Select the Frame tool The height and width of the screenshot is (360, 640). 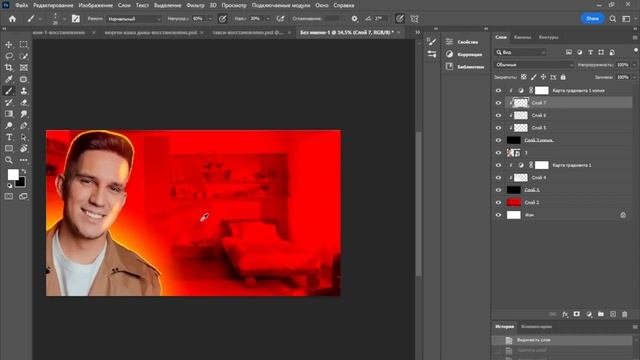coord(24,67)
